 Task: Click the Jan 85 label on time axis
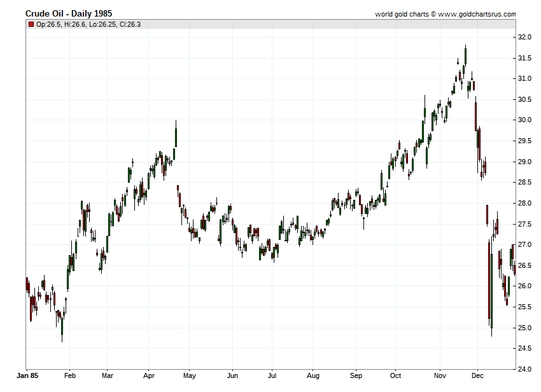[26, 376]
